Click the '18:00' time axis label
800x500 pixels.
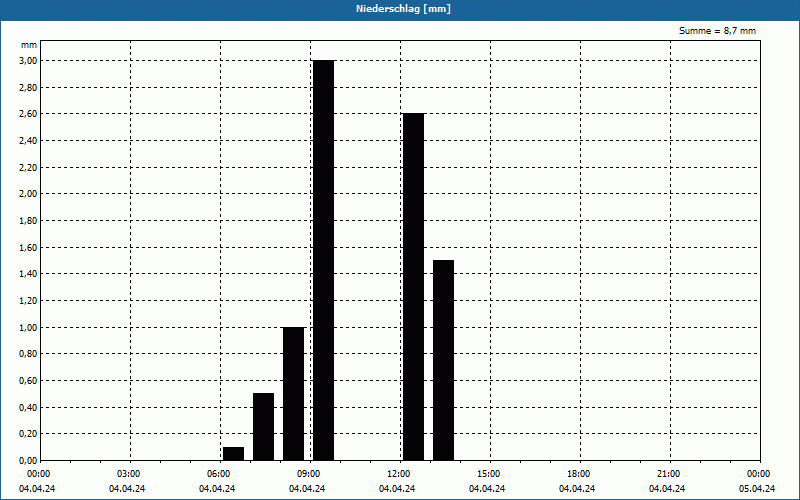click(x=578, y=474)
